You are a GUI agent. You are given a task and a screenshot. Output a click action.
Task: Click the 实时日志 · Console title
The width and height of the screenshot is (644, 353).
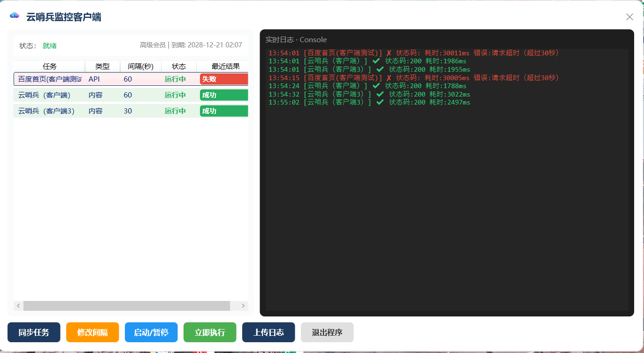296,39
